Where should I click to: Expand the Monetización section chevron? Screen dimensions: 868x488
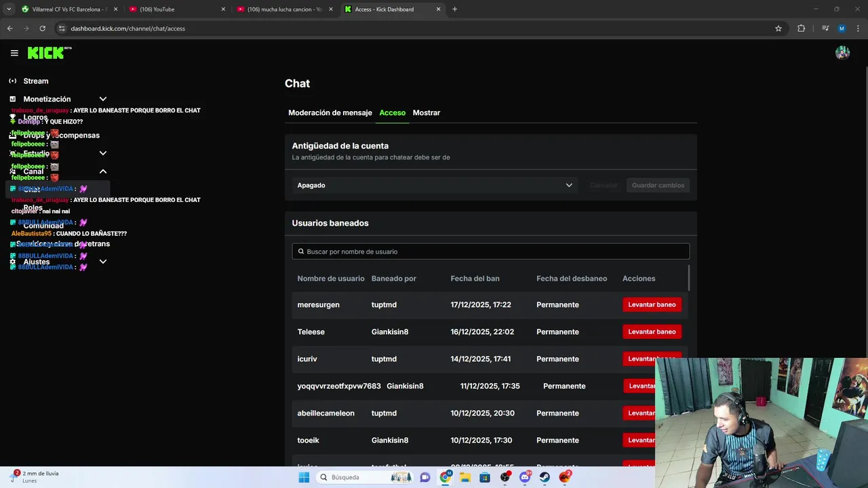pyautogui.click(x=103, y=99)
